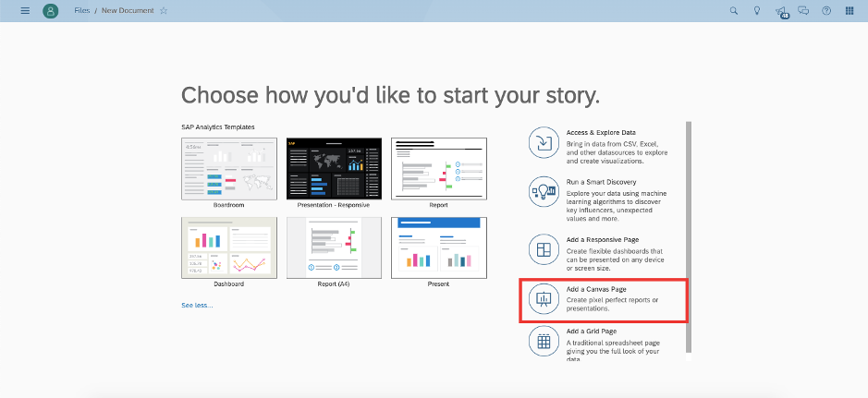Viewport: 868px width, 398px height.
Task: Choose Add a Responsive Page title
Action: [603, 240]
